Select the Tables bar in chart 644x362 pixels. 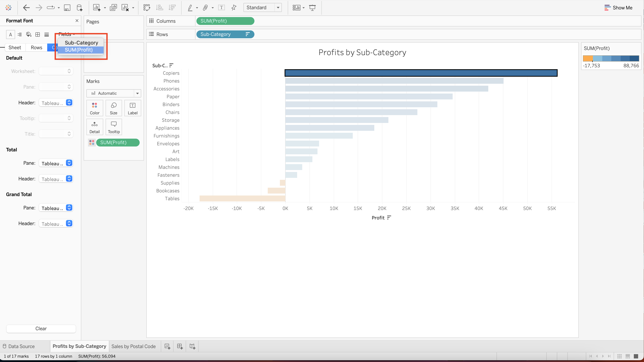242,198
